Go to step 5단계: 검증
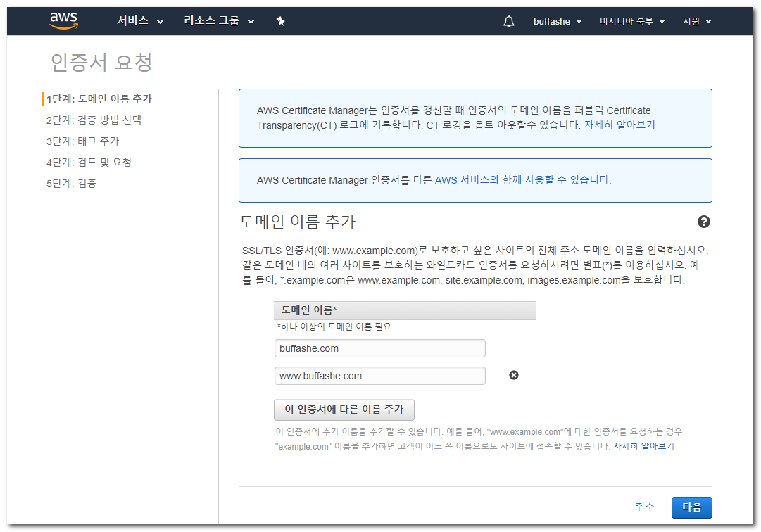Viewport: 761px width, 532px height. pos(71,183)
